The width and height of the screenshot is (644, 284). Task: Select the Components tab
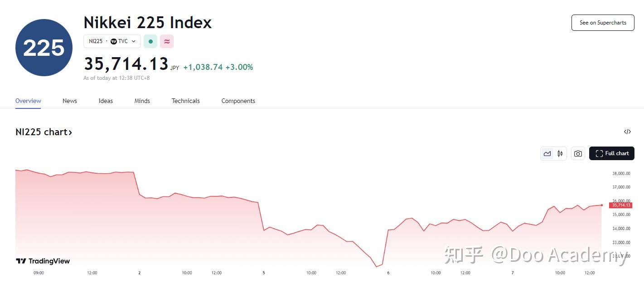click(x=238, y=101)
